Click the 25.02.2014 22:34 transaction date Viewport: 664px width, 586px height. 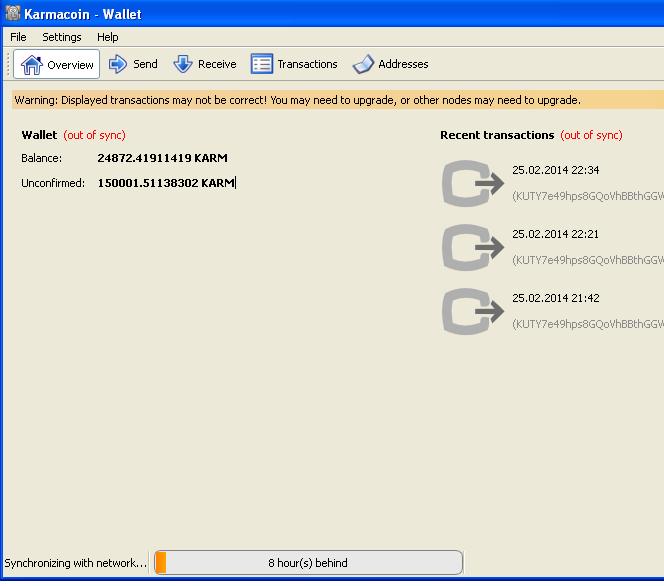[555, 170]
